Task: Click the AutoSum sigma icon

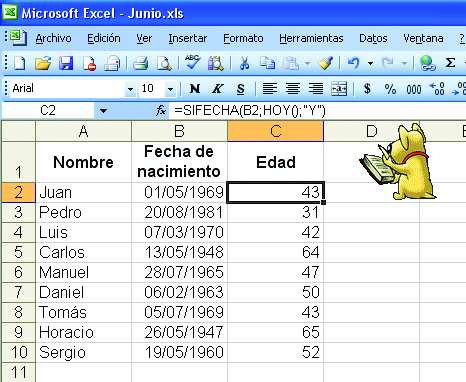Action: pos(450,63)
